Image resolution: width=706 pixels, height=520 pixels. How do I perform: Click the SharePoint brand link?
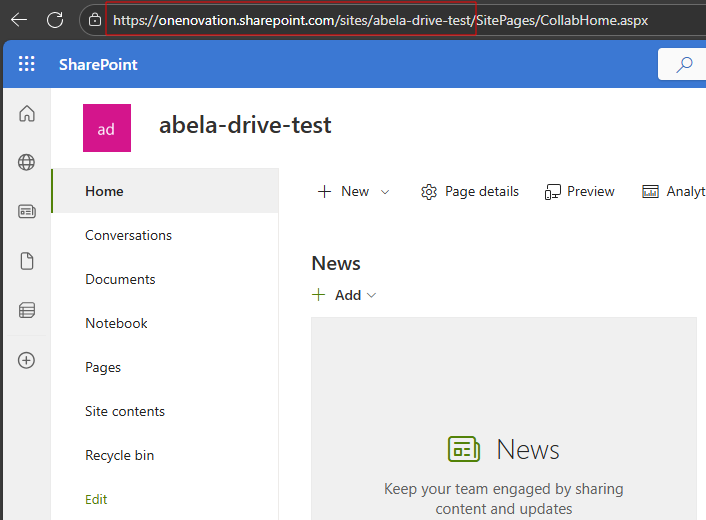98,64
